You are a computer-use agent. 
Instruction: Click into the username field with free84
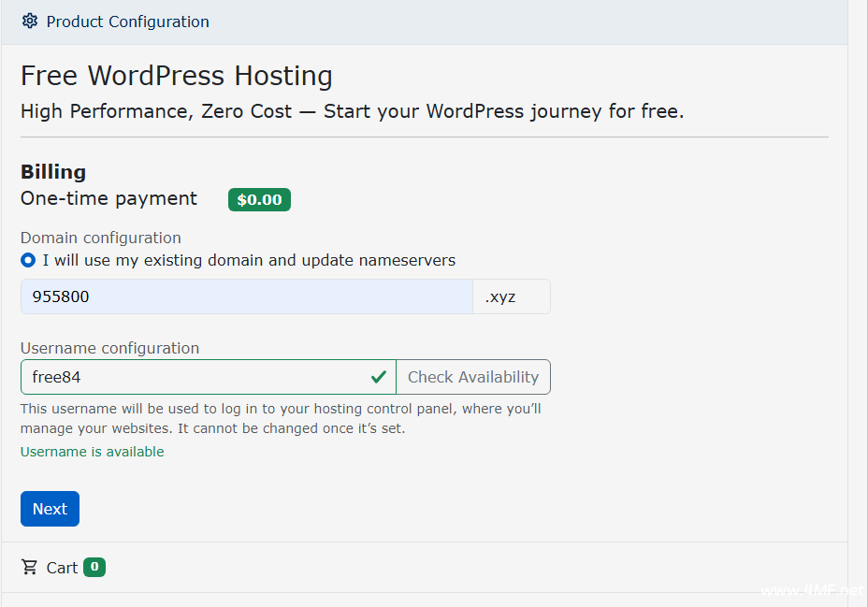click(x=192, y=377)
